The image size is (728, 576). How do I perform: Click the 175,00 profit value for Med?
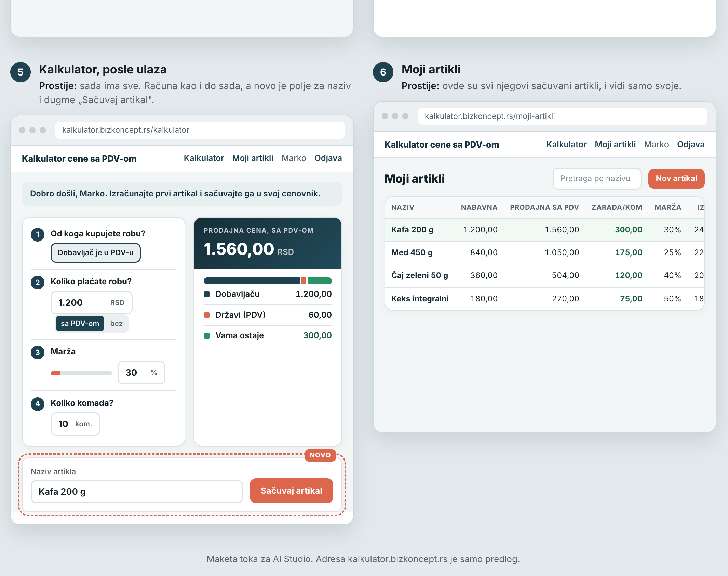pyautogui.click(x=629, y=252)
